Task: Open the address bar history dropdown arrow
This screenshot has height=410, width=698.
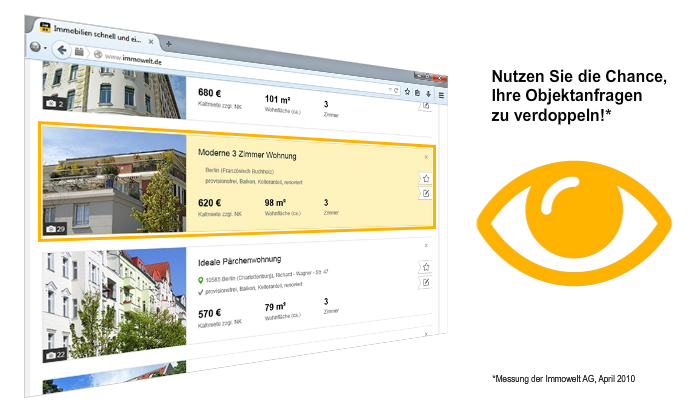Action: (x=390, y=89)
